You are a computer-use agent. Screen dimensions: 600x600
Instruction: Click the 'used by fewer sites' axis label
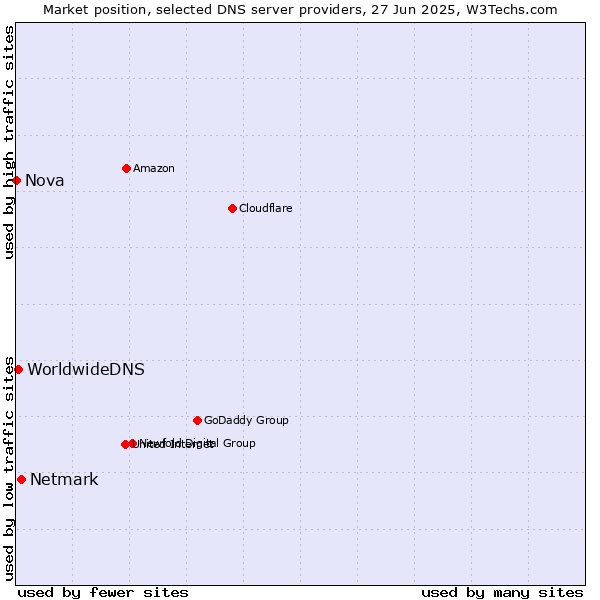click(x=103, y=593)
